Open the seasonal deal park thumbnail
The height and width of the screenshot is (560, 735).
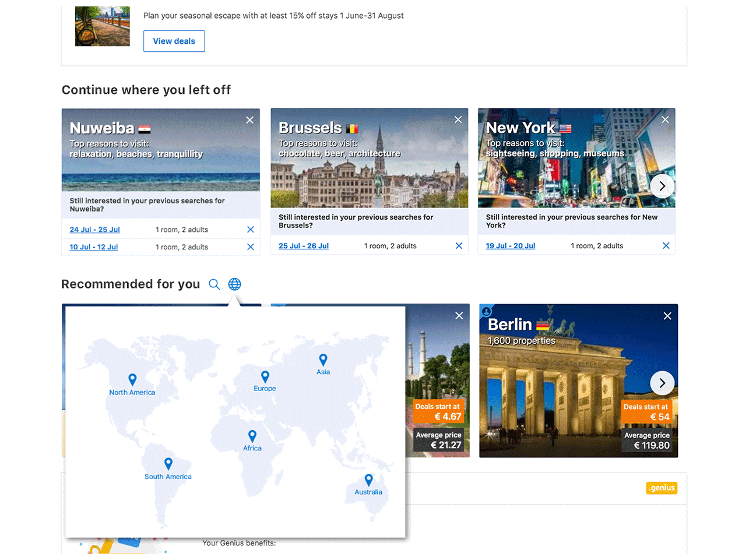pos(102,26)
